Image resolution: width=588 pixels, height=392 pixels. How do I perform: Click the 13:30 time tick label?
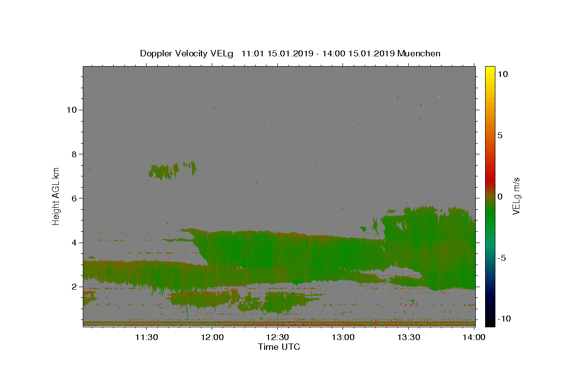click(x=409, y=337)
